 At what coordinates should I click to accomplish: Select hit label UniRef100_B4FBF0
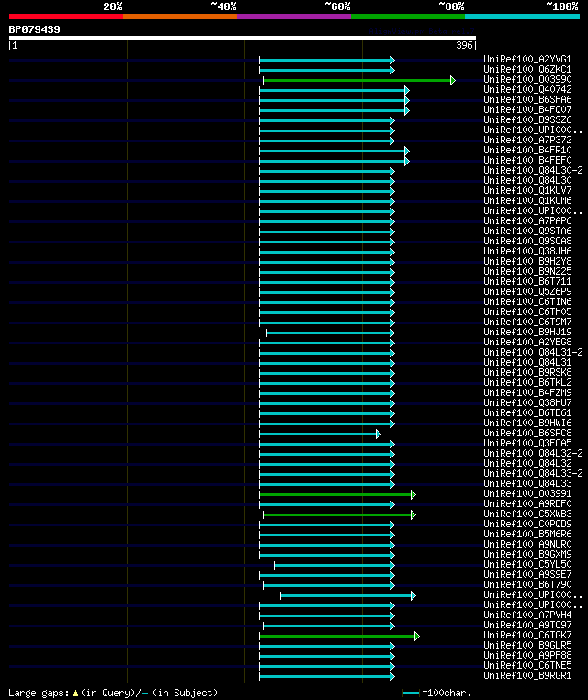click(x=527, y=160)
